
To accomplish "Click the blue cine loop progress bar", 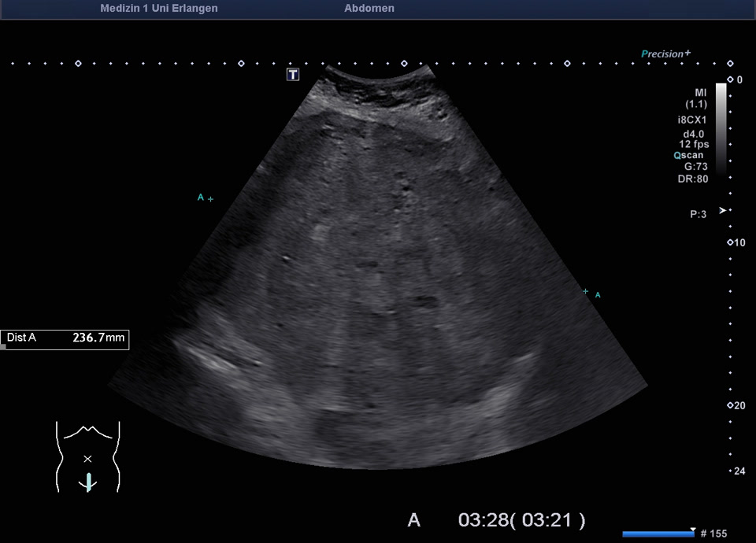I will (657, 534).
